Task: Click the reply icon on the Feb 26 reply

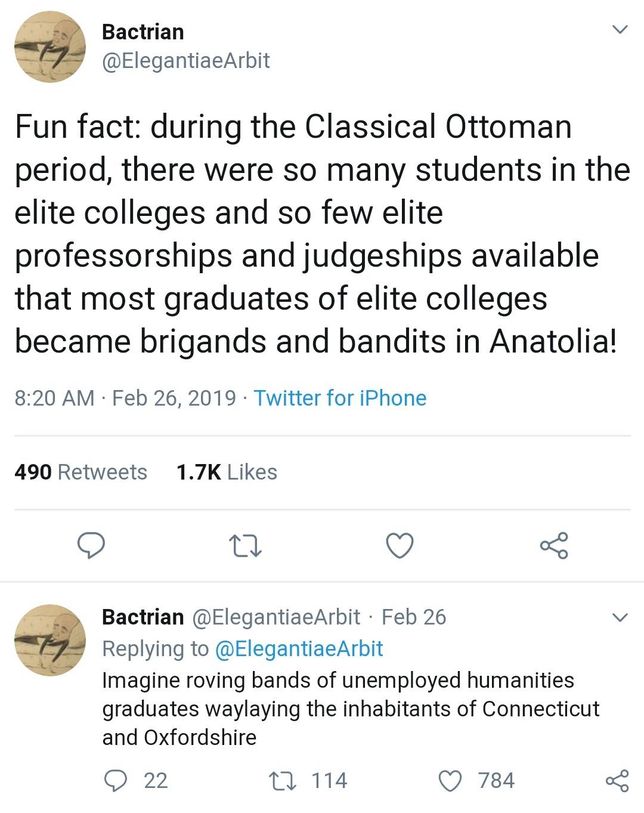Action: tap(117, 780)
